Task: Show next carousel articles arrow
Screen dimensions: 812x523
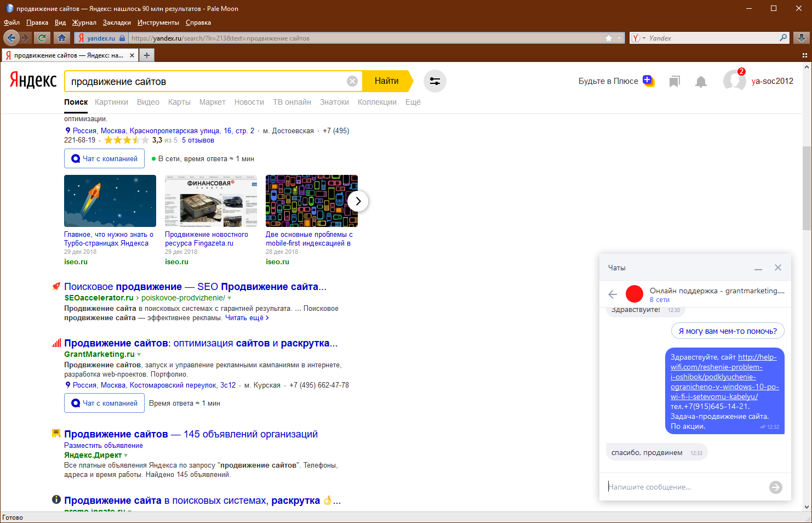Action: [x=358, y=201]
